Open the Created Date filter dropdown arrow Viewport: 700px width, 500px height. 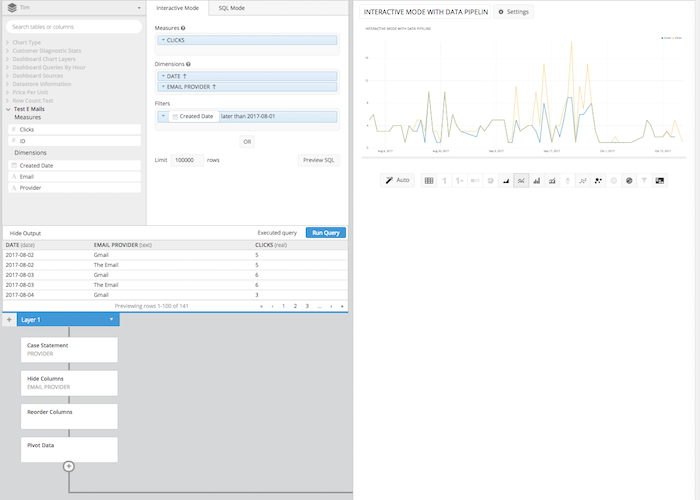163,116
